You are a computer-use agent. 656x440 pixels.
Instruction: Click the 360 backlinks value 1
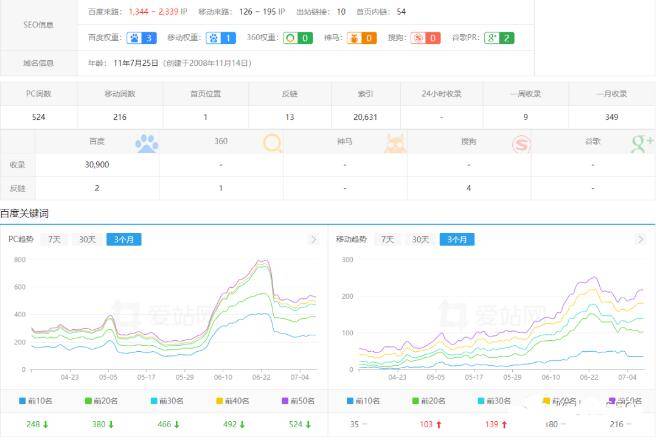pos(221,188)
